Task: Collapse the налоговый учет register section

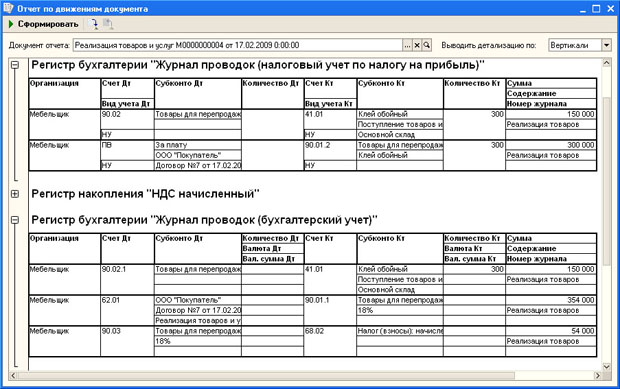Action: point(15,65)
